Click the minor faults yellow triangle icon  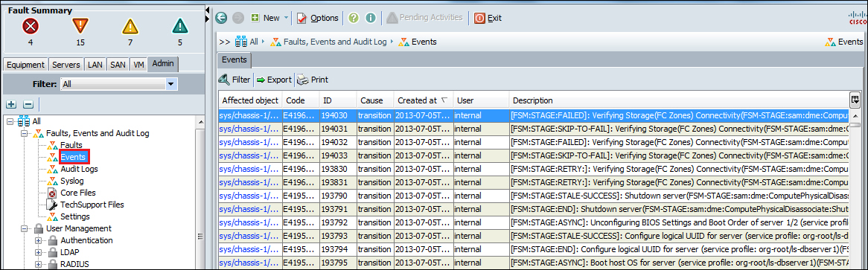coord(130,26)
